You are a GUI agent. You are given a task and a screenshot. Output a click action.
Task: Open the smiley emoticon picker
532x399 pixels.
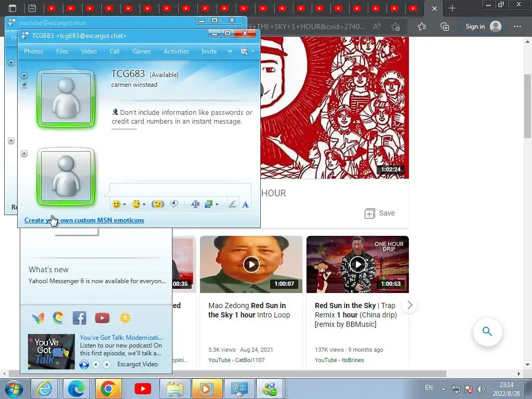click(116, 204)
